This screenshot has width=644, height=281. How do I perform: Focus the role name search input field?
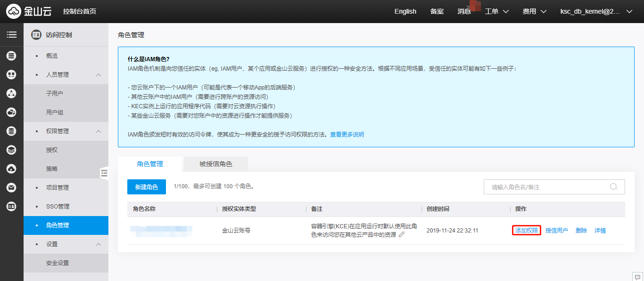click(547, 187)
